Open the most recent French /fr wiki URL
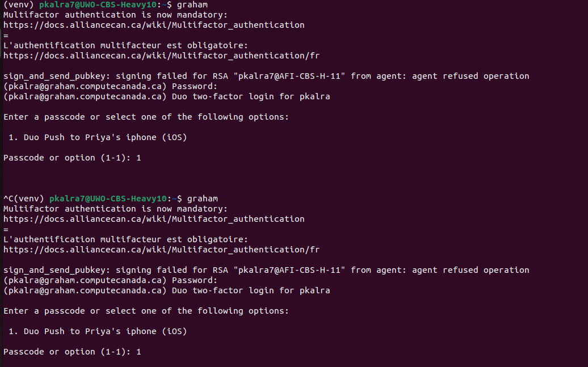This screenshot has height=367, width=588. (161, 250)
